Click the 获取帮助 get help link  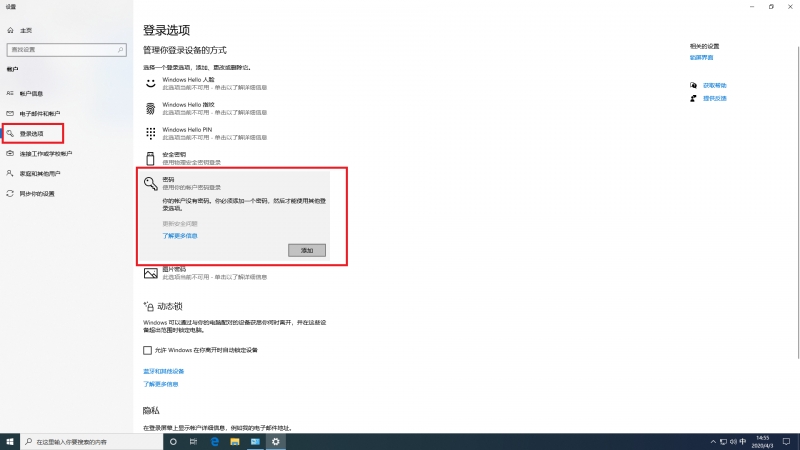coord(715,85)
